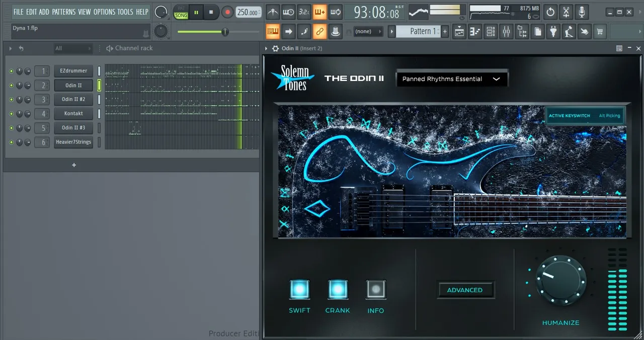
Task: Click the one-click audio recording microphone icon
Action: point(582,12)
